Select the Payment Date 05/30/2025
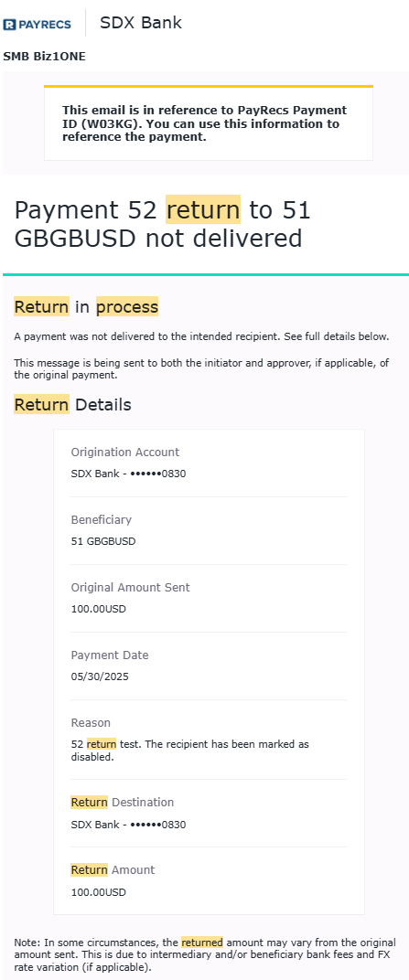Viewport: 409px width, 980px height. tap(100, 676)
